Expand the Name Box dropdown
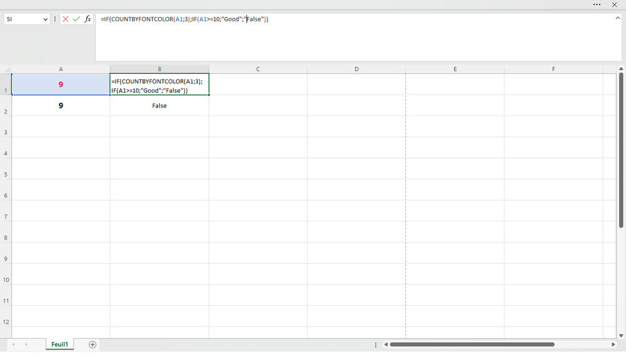This screenshot has width=626, height=364. [x=45, y=19]
